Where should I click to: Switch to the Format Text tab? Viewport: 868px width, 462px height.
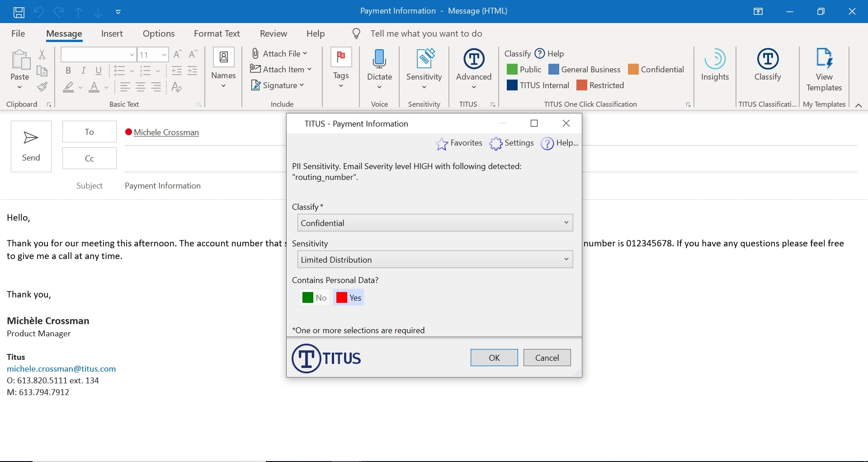tap(217, 33)
